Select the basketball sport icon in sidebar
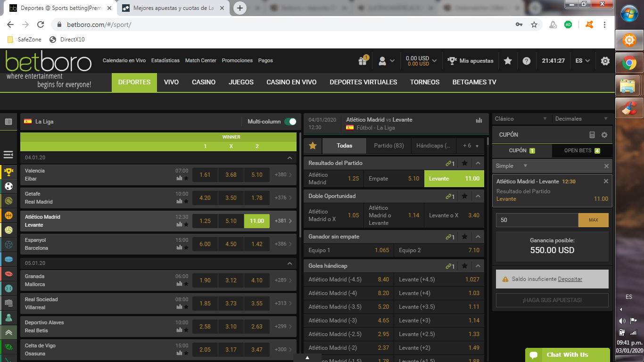 (8, 215)
